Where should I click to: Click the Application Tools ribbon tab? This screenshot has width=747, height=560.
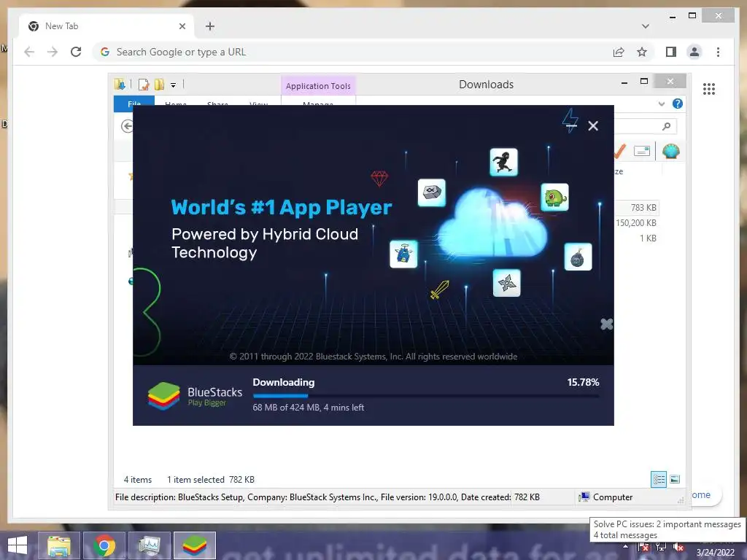click(x=318, y=86)
